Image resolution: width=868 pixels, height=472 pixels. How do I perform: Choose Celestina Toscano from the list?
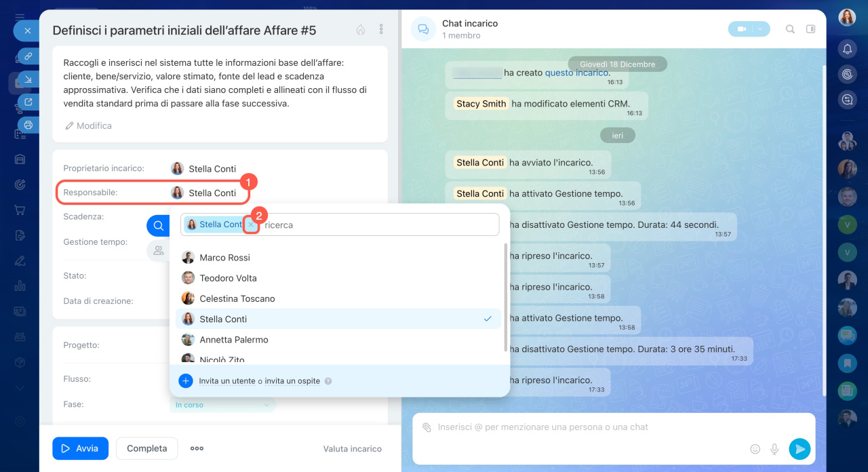(x=237, y=298)
